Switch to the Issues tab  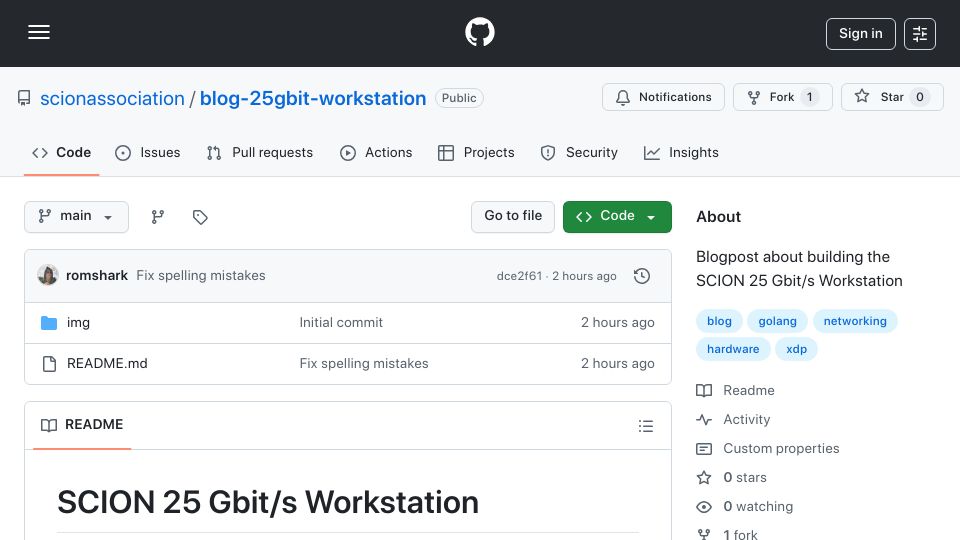tap(148, 152)
